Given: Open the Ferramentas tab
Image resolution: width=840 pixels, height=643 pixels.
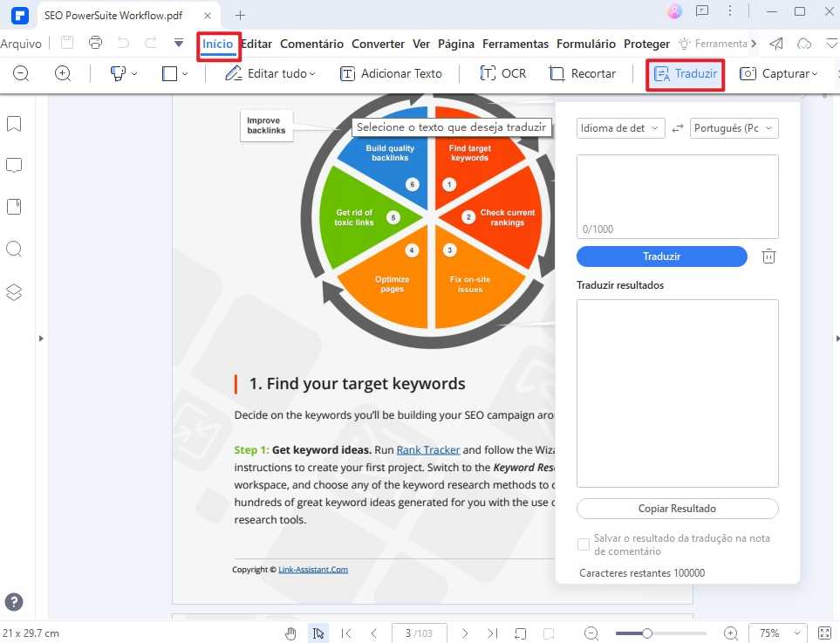Looking at the screenshot, I should [x=516, y=44].
